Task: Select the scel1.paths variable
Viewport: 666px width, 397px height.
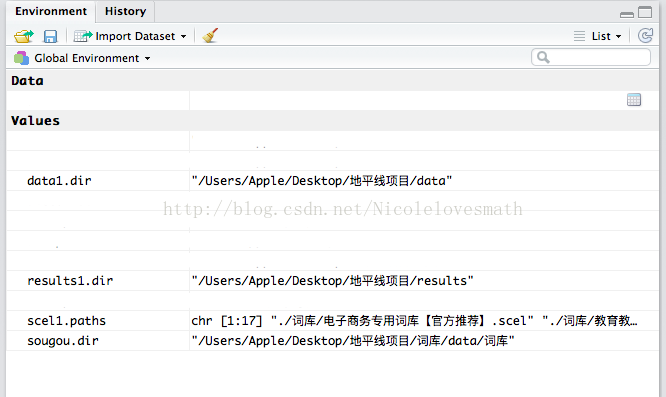Action: tap(66, 321)
